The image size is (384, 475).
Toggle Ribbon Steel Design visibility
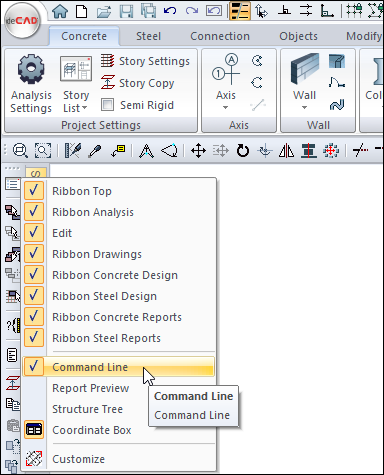click(119, 296)
